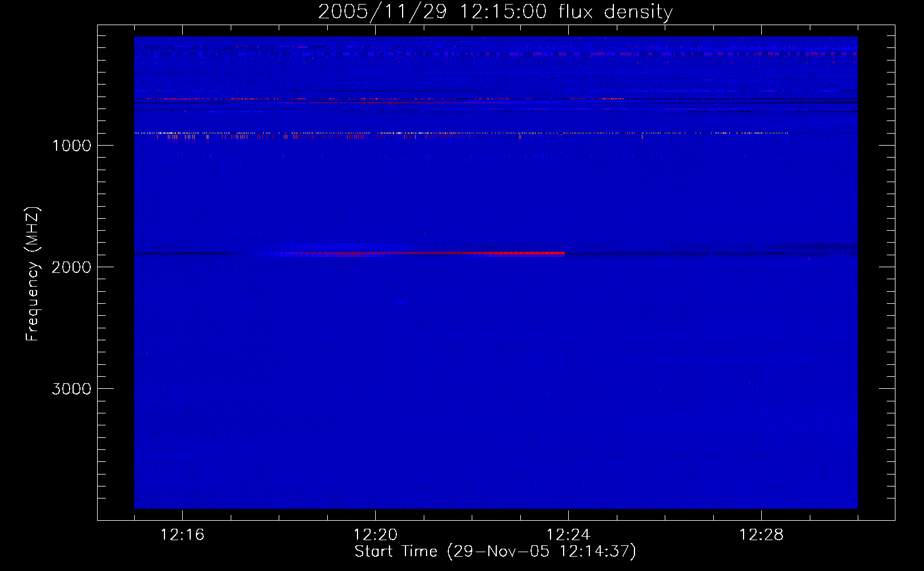Click the 12:20 time tick label
The height and width of the screenshot is (571, 924).
[x=375, y=535]
